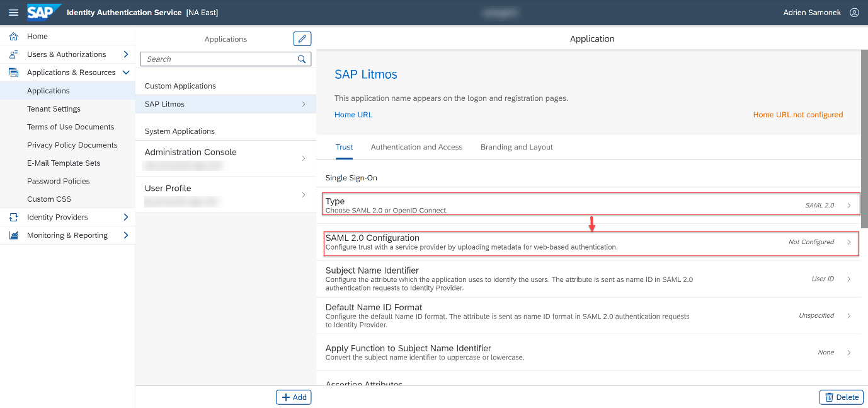868x408 pixels.
Task: Open the user profile avatar icon
Action: coord(854,13)
